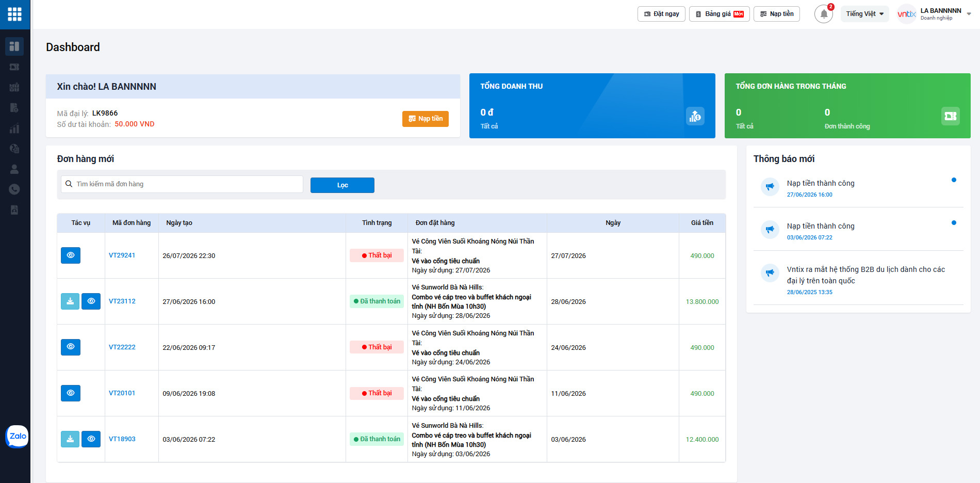
Task: Click the Tổng đơn hàng trong tháng card
Action: click(x=847, y=106)
